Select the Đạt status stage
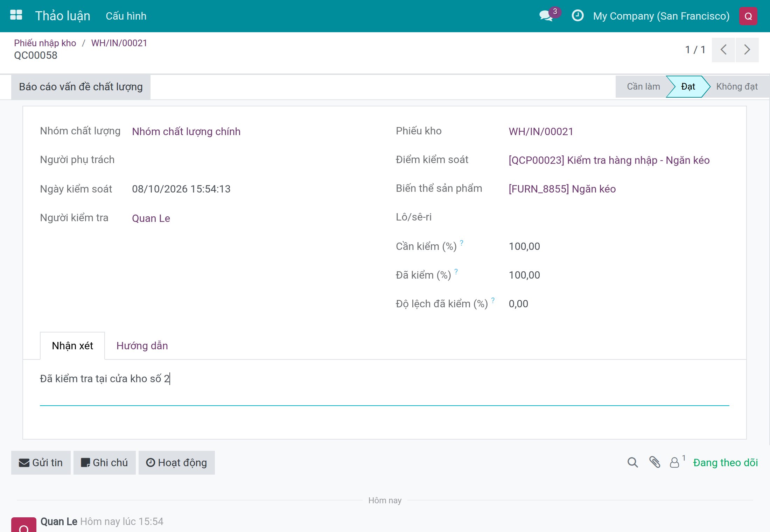 (x=688, y=86)
